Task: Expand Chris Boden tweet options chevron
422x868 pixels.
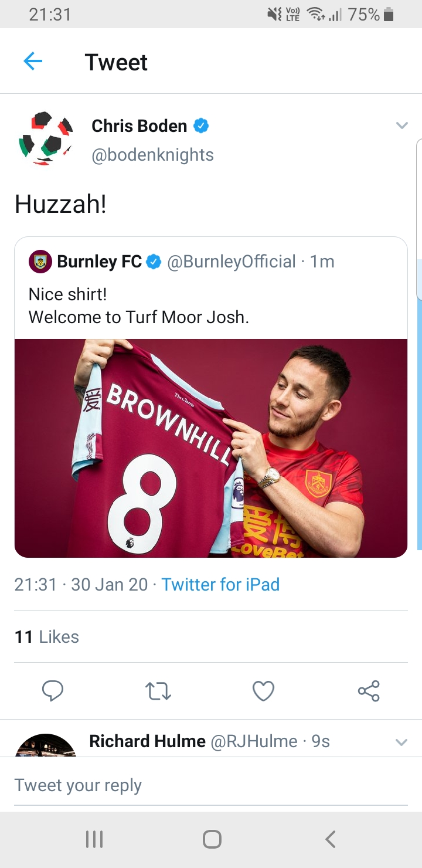Action: click(x=401, y=126)
